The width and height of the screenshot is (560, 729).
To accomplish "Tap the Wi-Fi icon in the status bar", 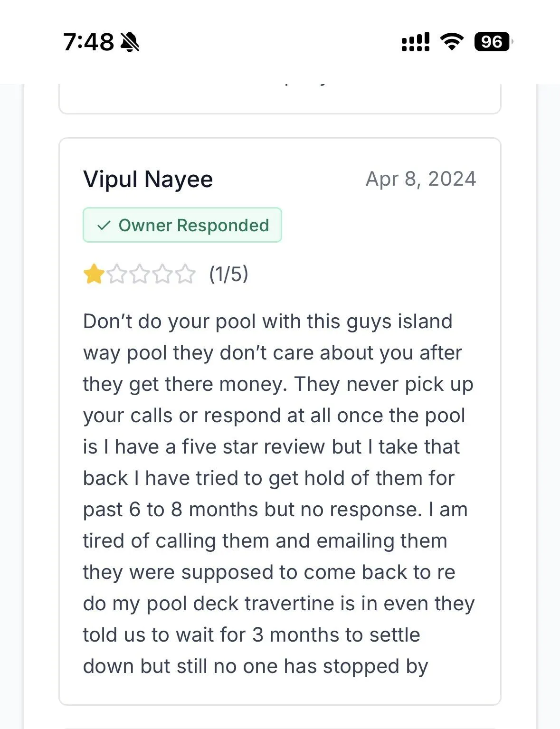I will click(451, 43).
